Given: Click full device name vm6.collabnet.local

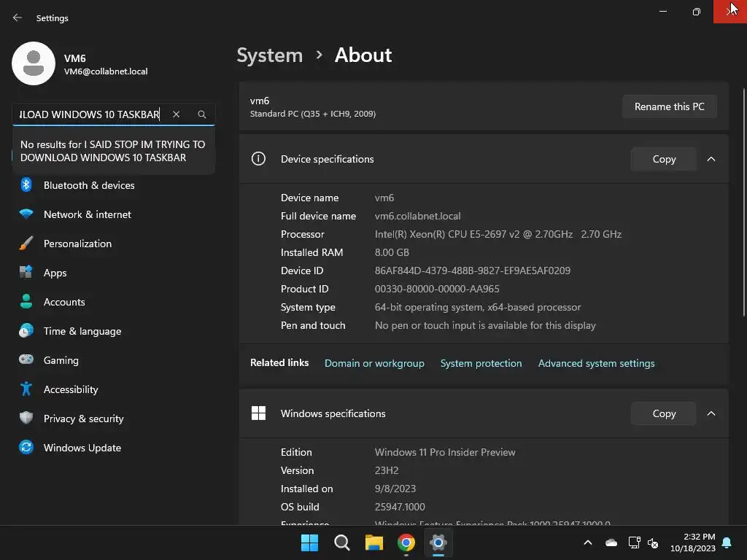Looking at the screenshot, I should 418,216.
